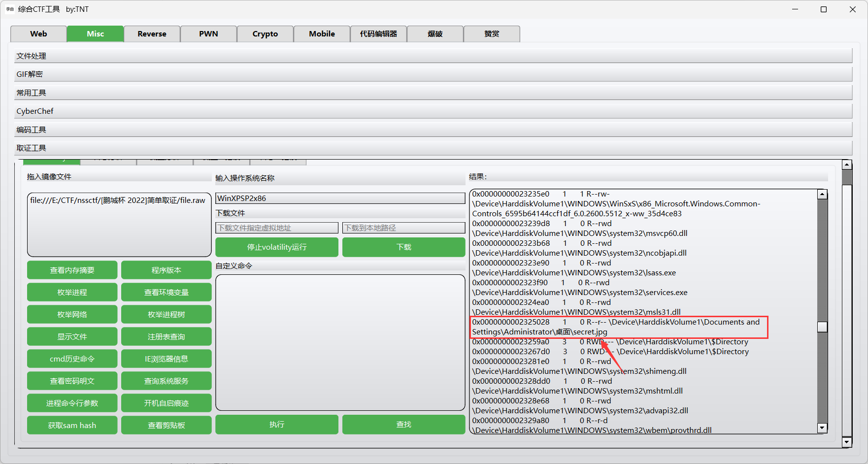Click the 显示文件 button
The width and height of the screenshot is (868, 464).
(x=72, y=336)
